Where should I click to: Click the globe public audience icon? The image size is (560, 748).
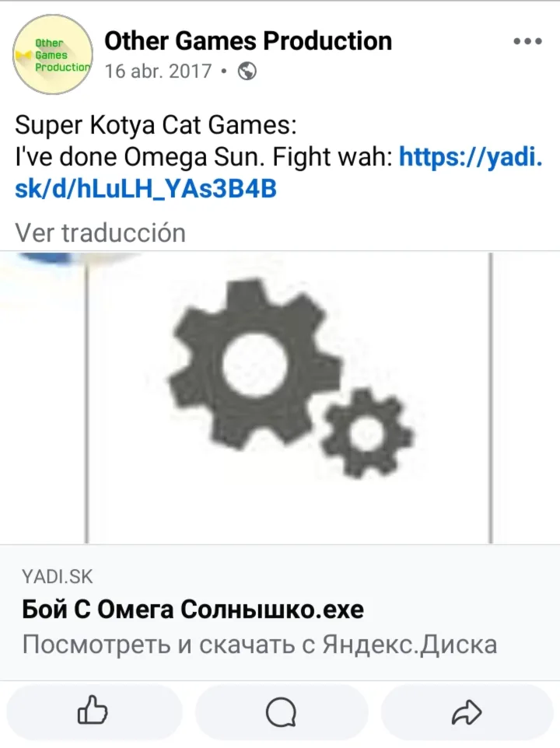tap(247, 71)
